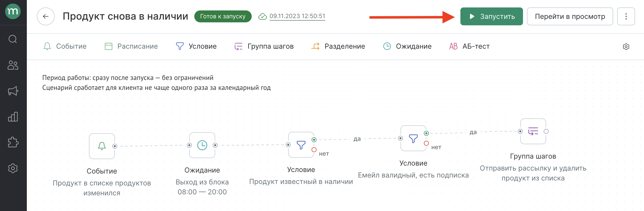
Task: Click the funnel node "Продукт известный в наличии"
Action: (301, 144)
